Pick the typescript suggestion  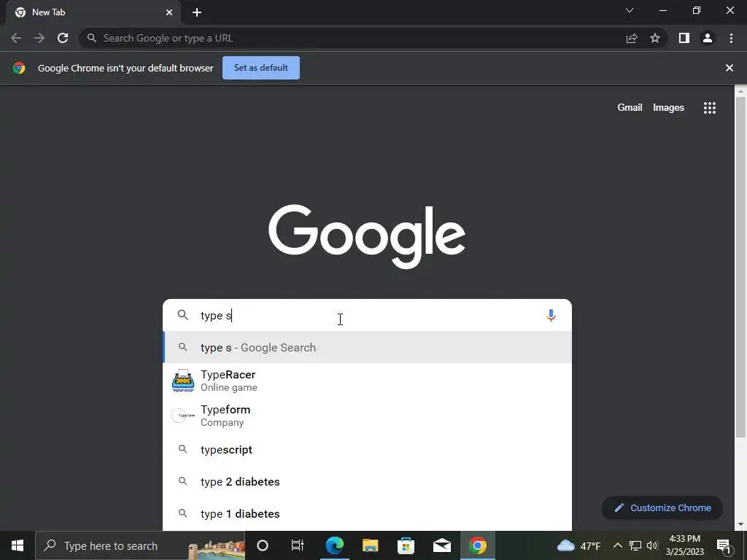[367, 449]
